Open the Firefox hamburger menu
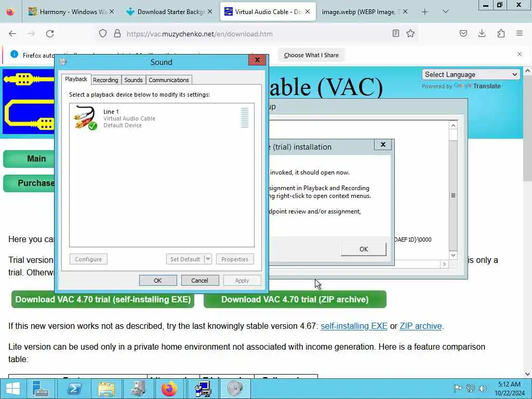532x399 pixels. coord(520,33)
